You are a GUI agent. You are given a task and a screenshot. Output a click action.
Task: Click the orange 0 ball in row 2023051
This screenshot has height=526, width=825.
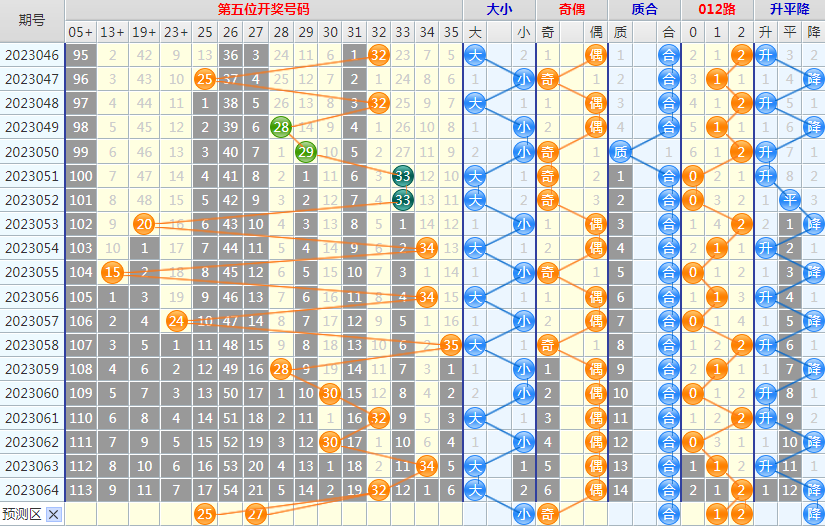coord(692,176)
